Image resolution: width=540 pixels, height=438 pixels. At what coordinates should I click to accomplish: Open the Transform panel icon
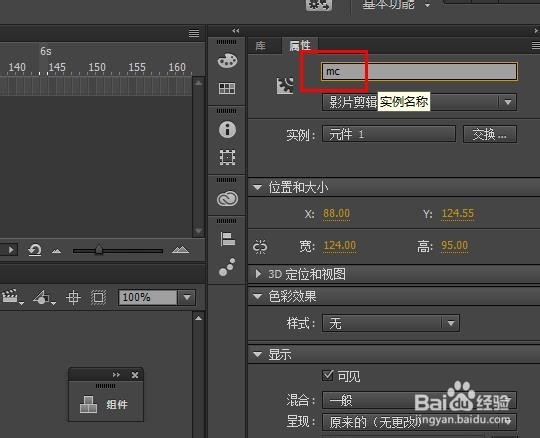227,157
